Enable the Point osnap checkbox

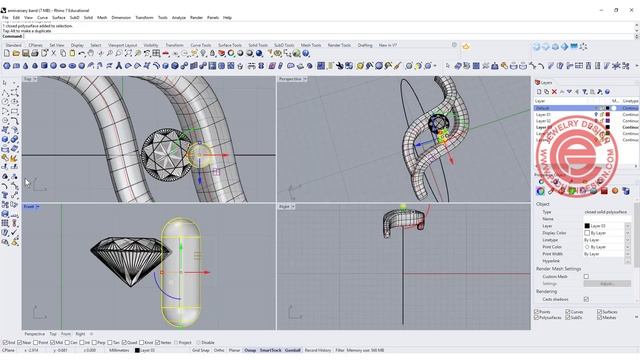click(36, 343)
